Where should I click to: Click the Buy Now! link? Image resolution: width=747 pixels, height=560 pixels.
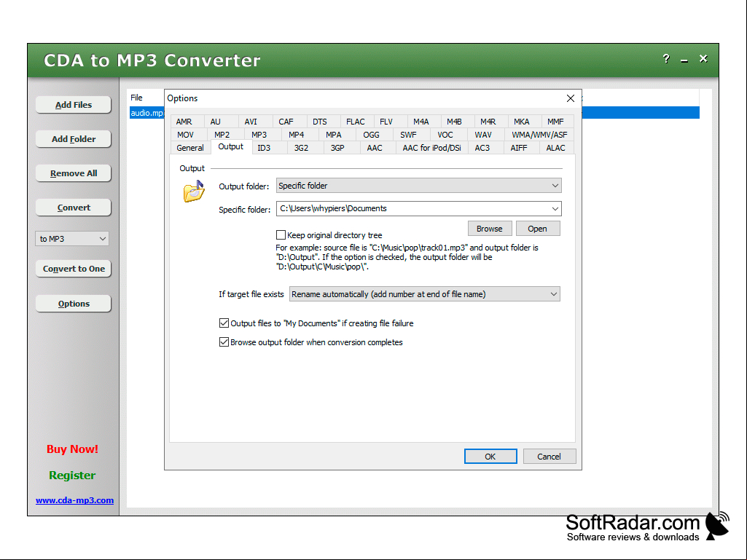click(72, 449)
